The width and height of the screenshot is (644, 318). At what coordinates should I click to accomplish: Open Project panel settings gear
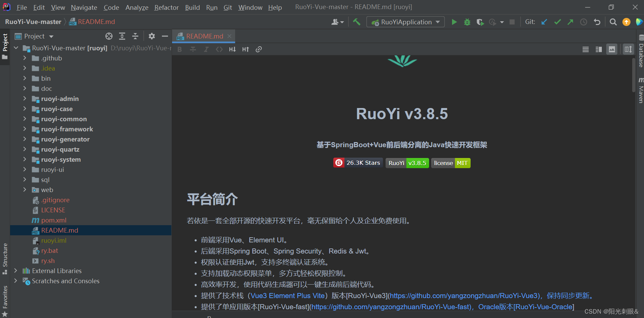tap(152, 36)
